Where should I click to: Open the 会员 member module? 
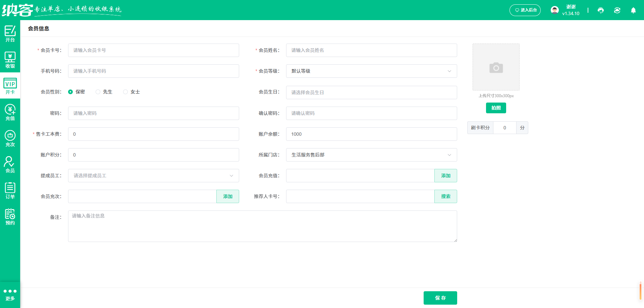click(x=10, y=164)
